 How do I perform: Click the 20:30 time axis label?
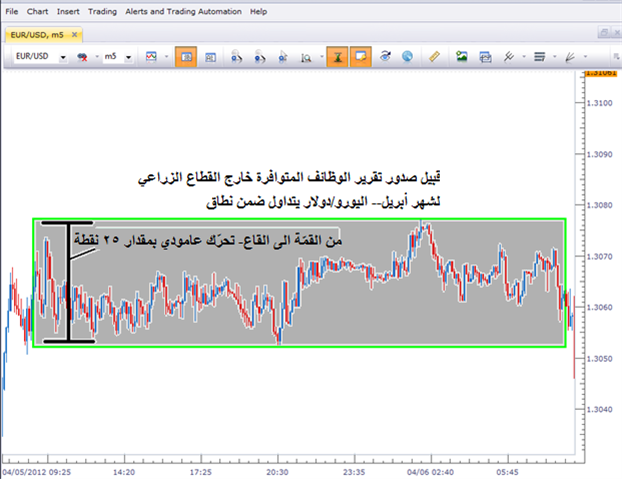277,472
